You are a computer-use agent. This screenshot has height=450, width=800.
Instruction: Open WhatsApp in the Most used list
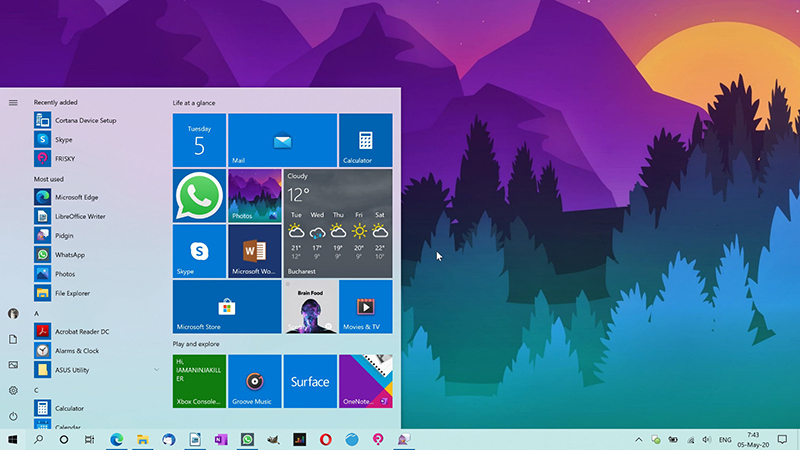click(x=96, y=255)
